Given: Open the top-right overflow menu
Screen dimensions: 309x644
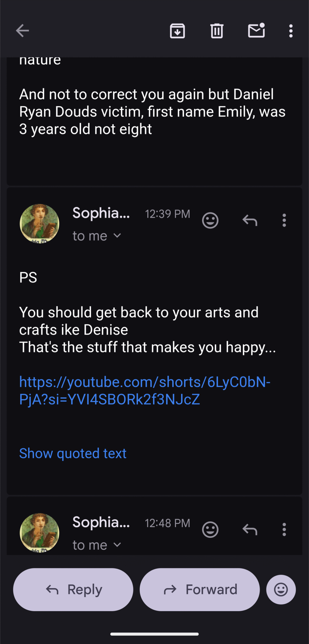Looking at the screenshot, I should (x=291, y=31).
